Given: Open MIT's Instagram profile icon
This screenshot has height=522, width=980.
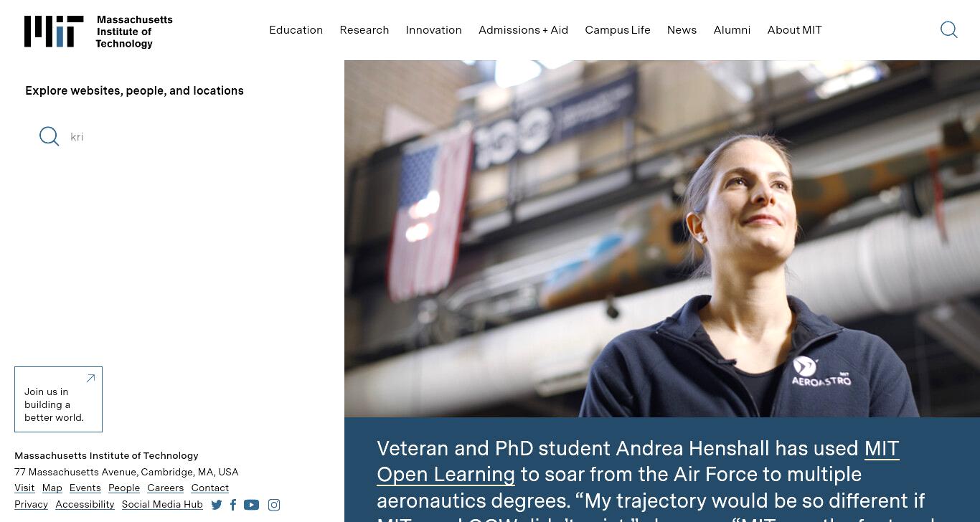Looking at the screenshot, I should click(274, 505).
